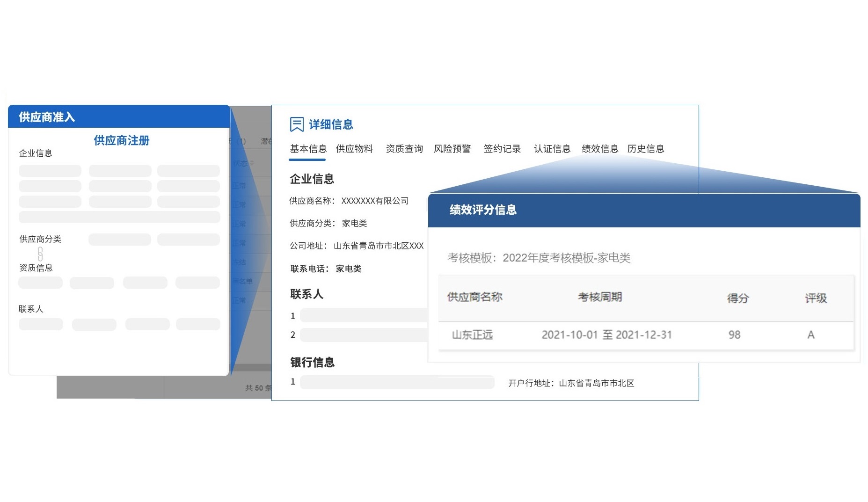
Task: Open the 绩效信息 tab
Action: click(600, 149)
